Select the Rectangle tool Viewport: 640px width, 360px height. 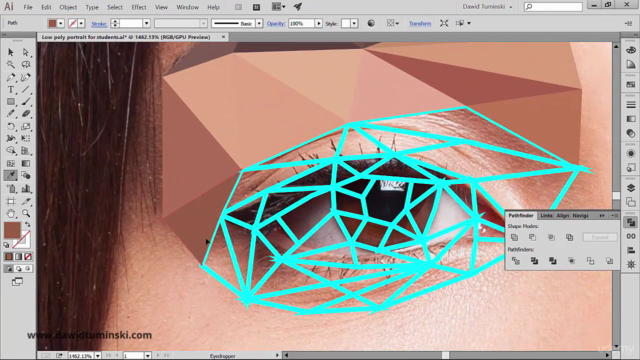11,102
